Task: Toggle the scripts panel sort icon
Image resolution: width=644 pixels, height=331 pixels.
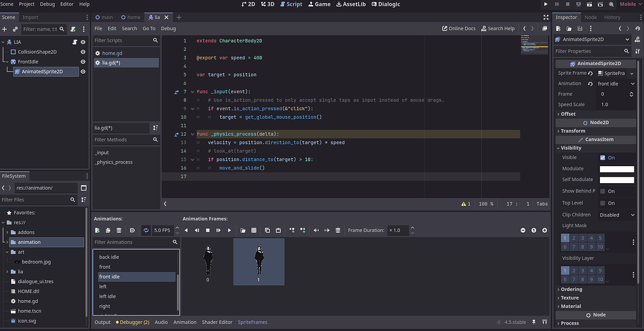Action: point(156,128)
